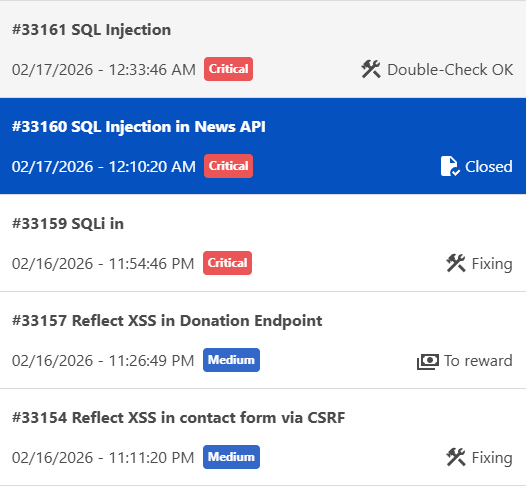Click the Critical badge on report #33160
The height and width of the screenshot is (487, 526).
tap(228, 166)
